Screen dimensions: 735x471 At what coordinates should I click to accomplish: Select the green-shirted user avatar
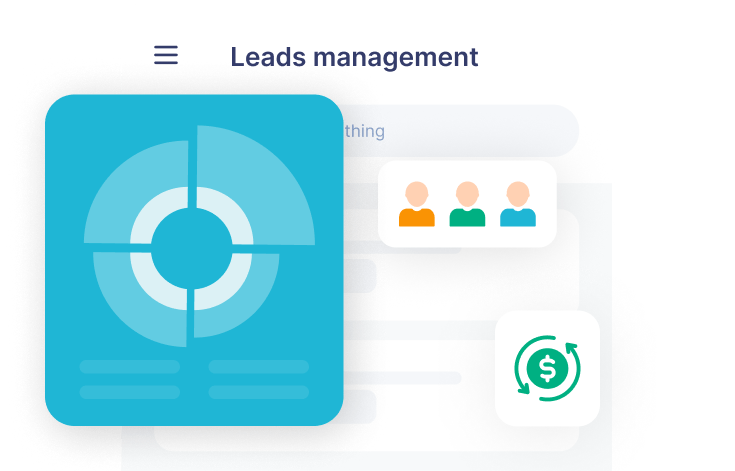(x=467, y=204)
